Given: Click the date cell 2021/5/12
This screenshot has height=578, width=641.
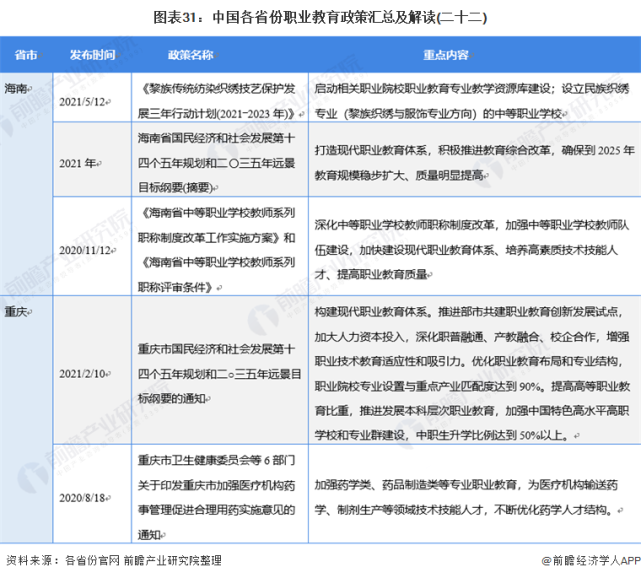Looking at the screenshot, I should coord(92,97).
